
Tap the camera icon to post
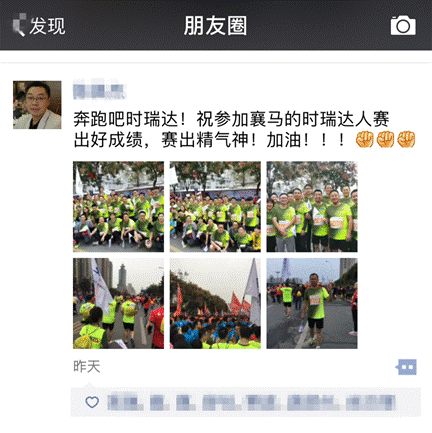(x=403, y=25)
